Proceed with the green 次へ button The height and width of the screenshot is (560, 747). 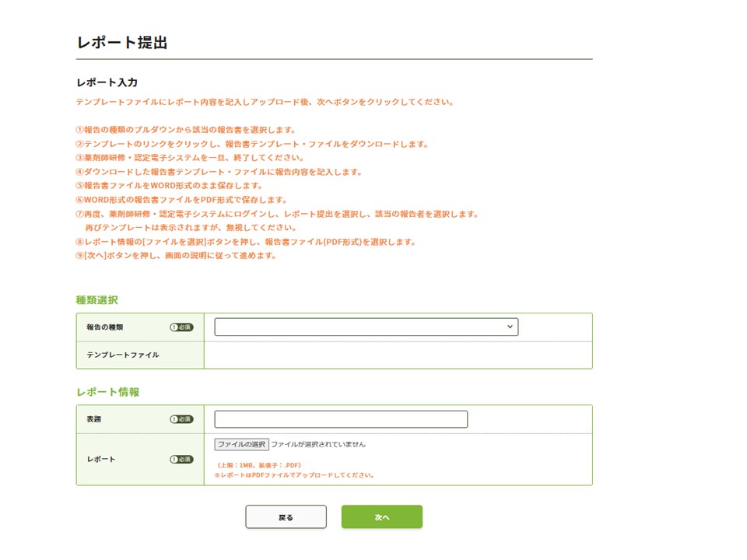point(381,517)
